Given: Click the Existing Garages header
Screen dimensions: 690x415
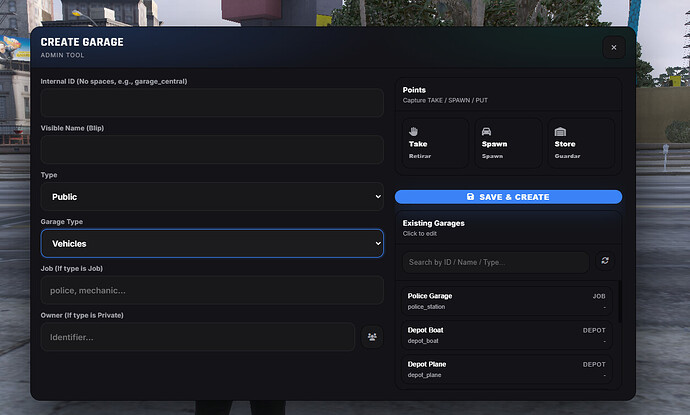Looking at the screenshot, I should [x=433, y=223].
